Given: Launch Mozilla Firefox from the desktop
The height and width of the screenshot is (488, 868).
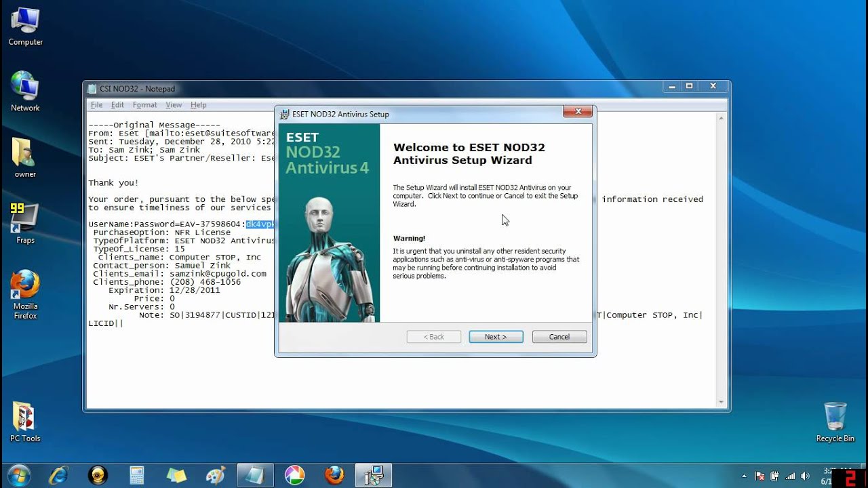Looking at the screenshot, I should 25,295.
